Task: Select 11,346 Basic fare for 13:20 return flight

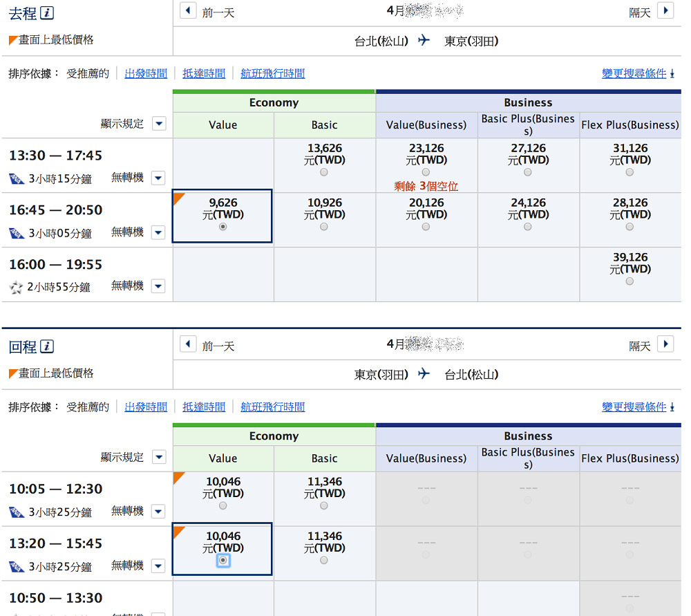Action: tap(324, 560)
